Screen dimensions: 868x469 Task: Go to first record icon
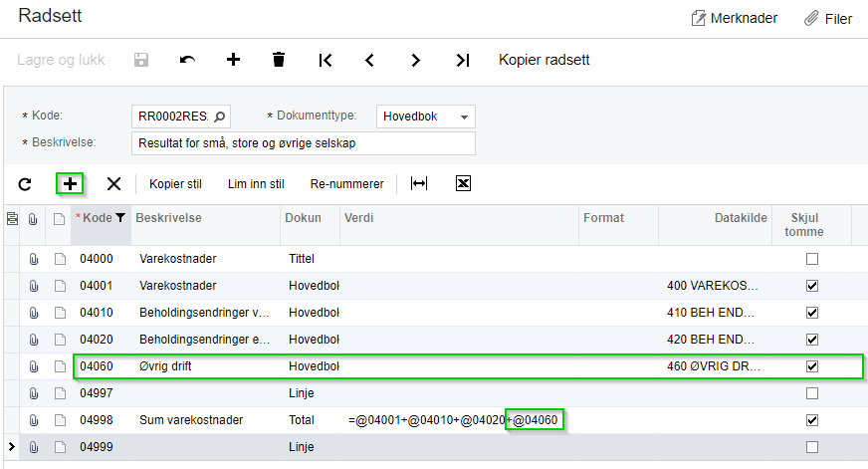click(325, 60)
